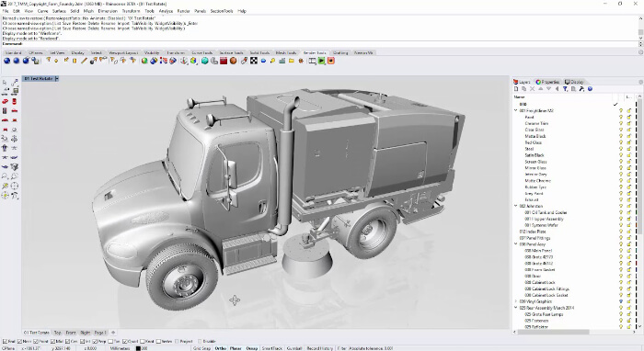
Task: Collapse the 002 Attention layer group
Action: tap(516, 206)
